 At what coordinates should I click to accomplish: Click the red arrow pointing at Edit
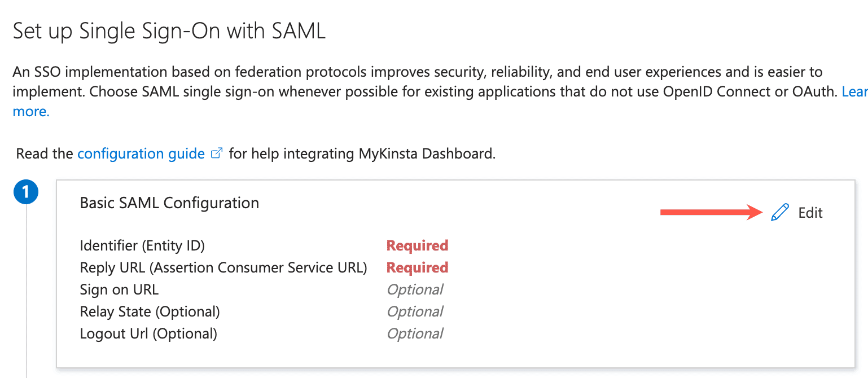tap(711, 212)
